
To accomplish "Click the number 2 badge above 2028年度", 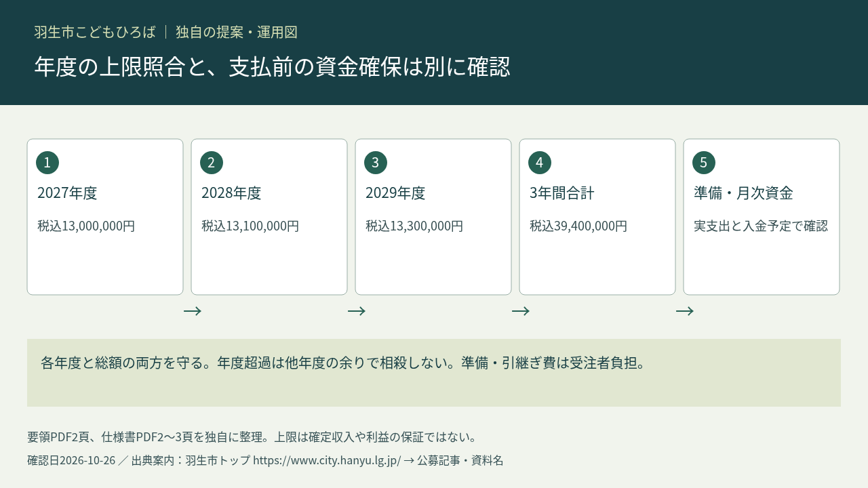I will pos(212,163).
